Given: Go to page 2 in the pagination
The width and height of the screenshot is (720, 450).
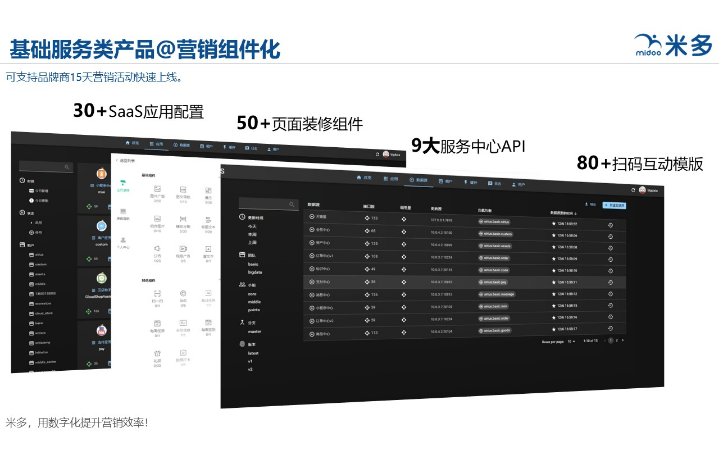Looking at the screenshot, I should click(617, 341).
